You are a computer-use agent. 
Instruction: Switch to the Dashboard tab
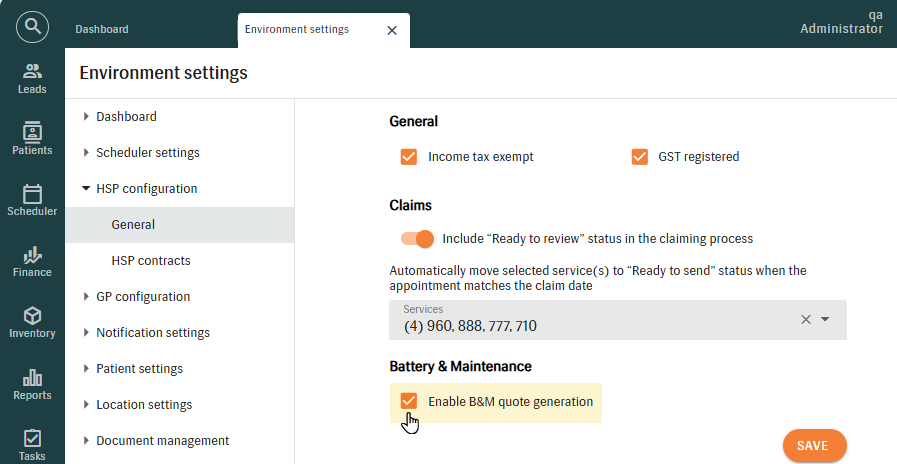point(102,30)
